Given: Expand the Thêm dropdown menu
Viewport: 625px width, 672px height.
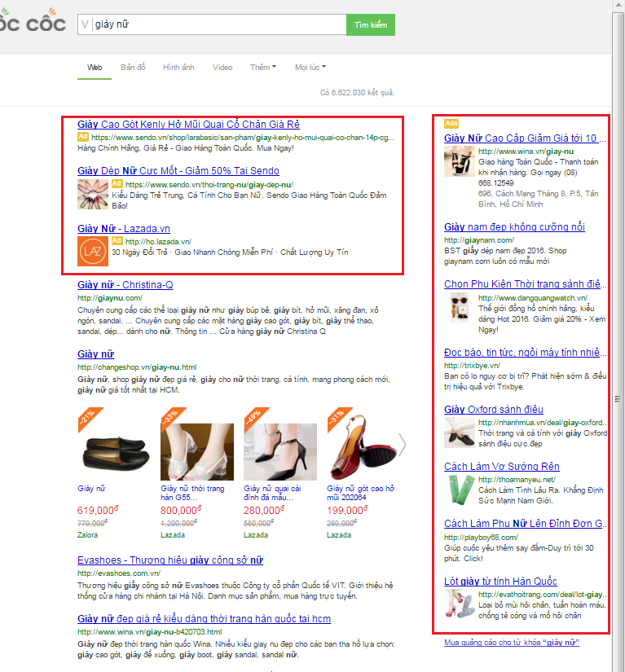Looking at the screenshot, I should pos(263,68).
